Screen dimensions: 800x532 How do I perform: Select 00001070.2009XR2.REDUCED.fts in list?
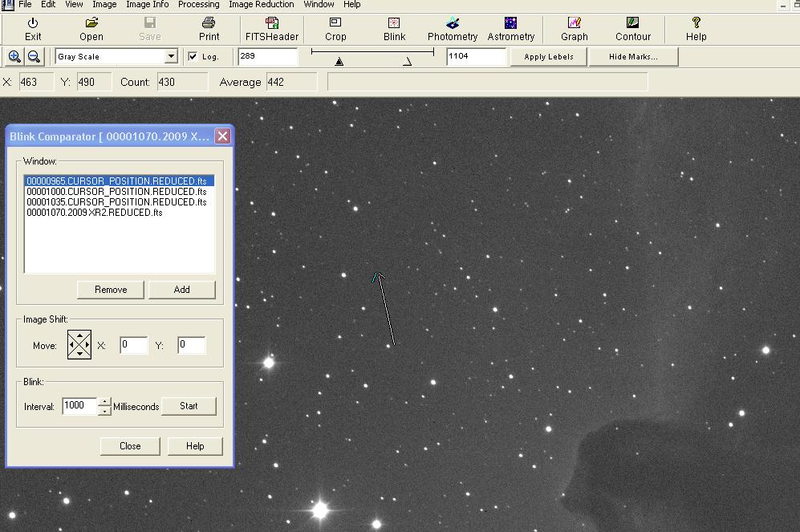pyautogui.click(x=95, y=213)
